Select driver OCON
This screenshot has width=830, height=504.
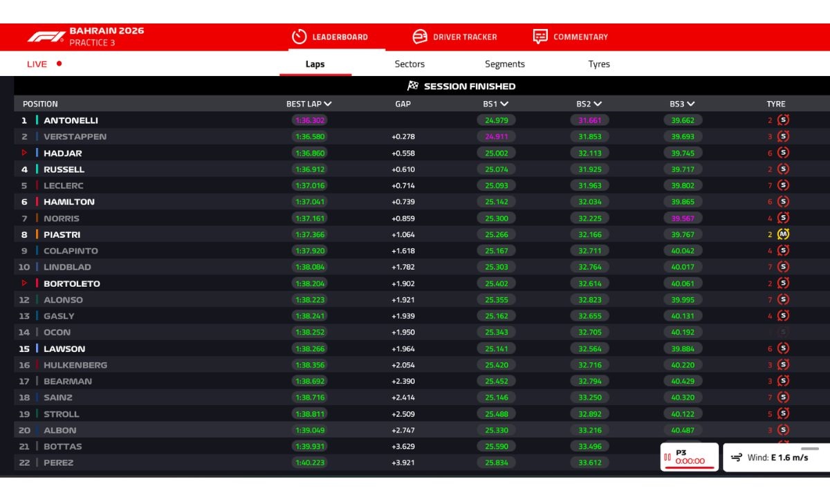point(57,333)
